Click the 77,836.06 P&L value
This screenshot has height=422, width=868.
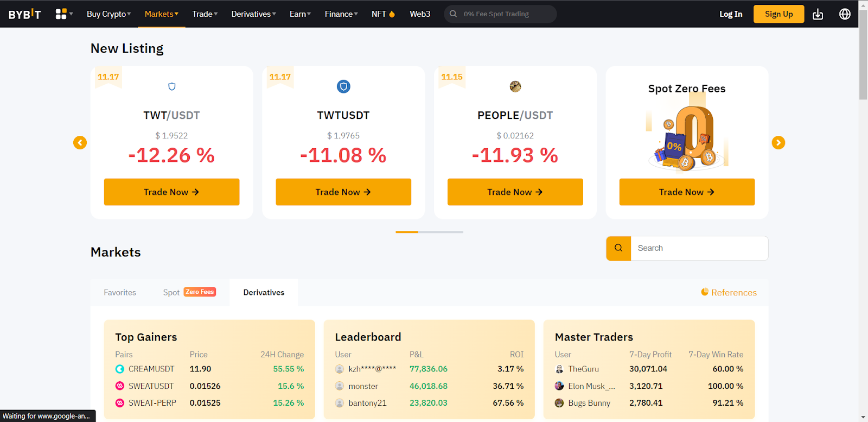[x=429, y=369]
